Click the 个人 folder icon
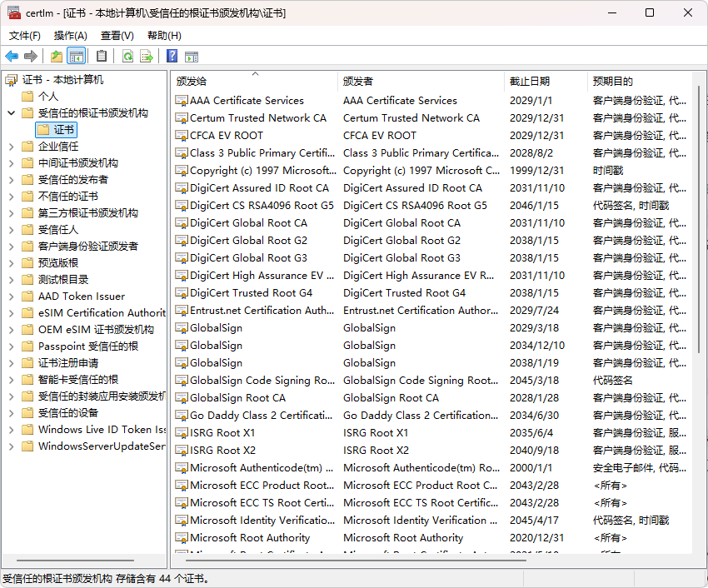This screenshot has height=588, width=708. click(x=27, y=96)
